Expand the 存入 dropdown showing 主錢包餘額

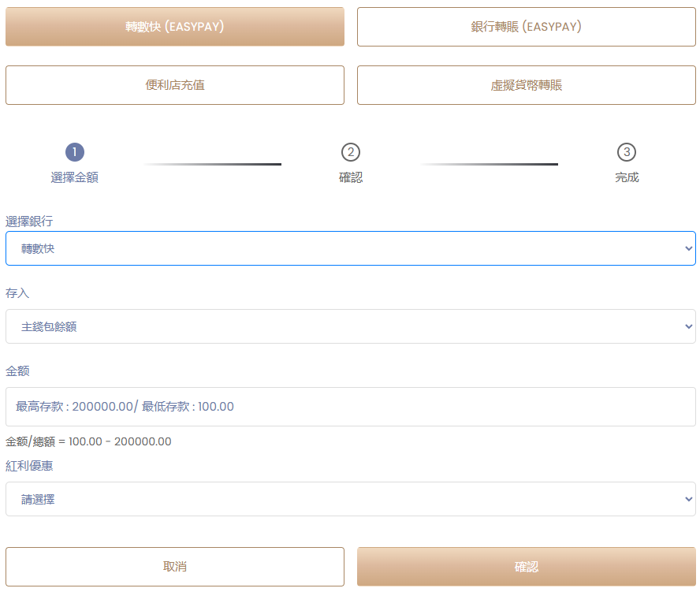click(350, 326)
